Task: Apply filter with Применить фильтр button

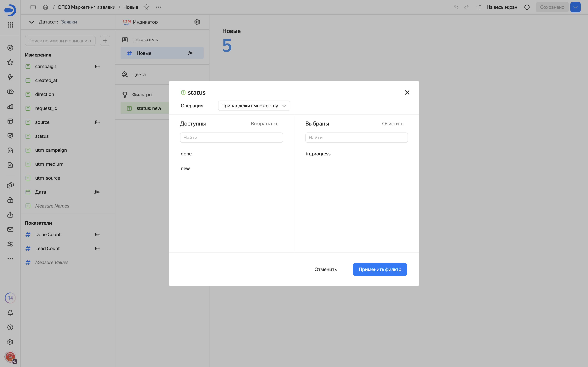Action: [x=380, y=269]
